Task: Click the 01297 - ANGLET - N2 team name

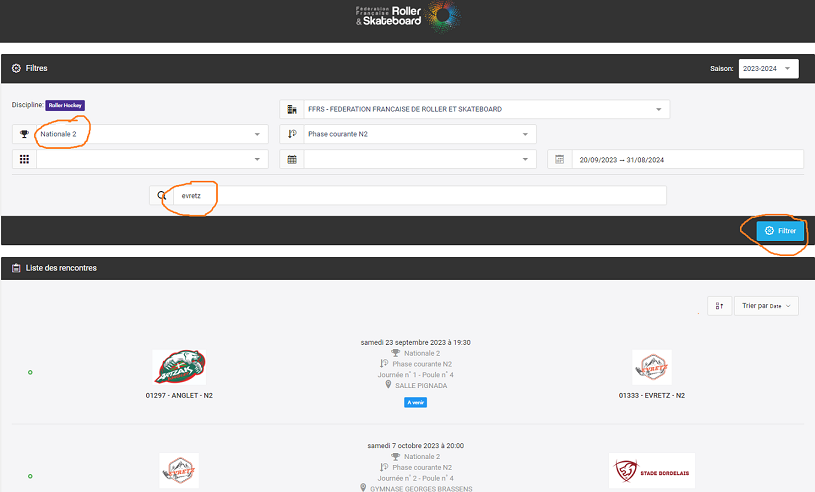Action: click(179, 395)
